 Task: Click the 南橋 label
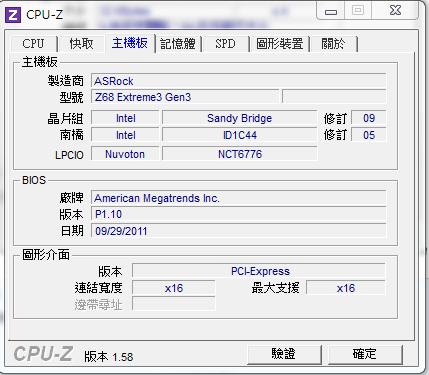[x=71, y=135]
